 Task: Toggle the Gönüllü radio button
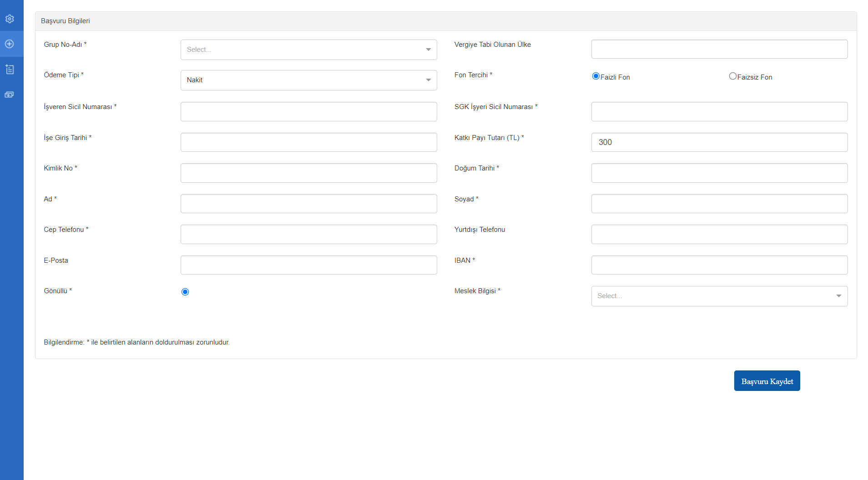tap(185, 292)
